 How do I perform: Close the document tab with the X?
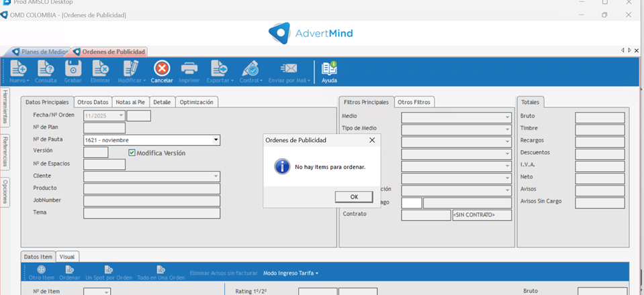pos(637,50)
